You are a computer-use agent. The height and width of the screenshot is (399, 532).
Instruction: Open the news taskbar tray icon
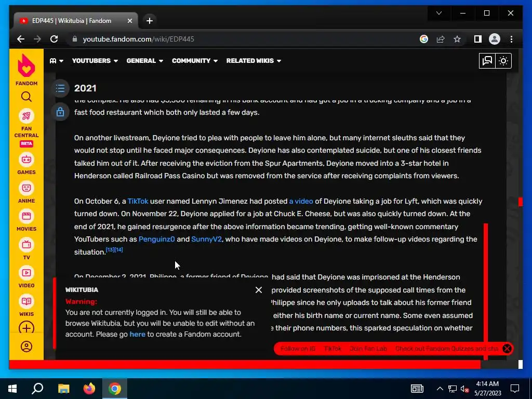point(417,389)
